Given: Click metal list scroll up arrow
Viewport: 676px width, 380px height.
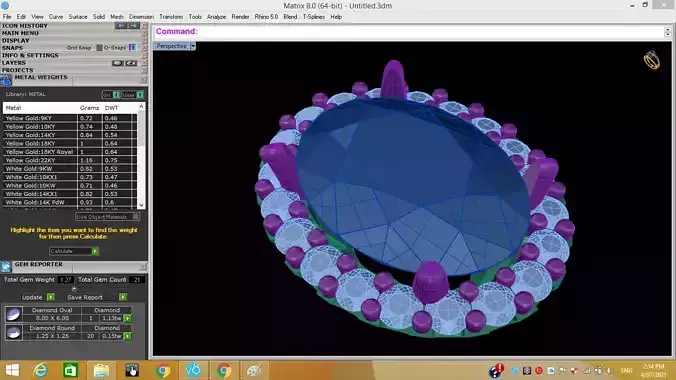Looking at the screenshot, I should [141, 107].
